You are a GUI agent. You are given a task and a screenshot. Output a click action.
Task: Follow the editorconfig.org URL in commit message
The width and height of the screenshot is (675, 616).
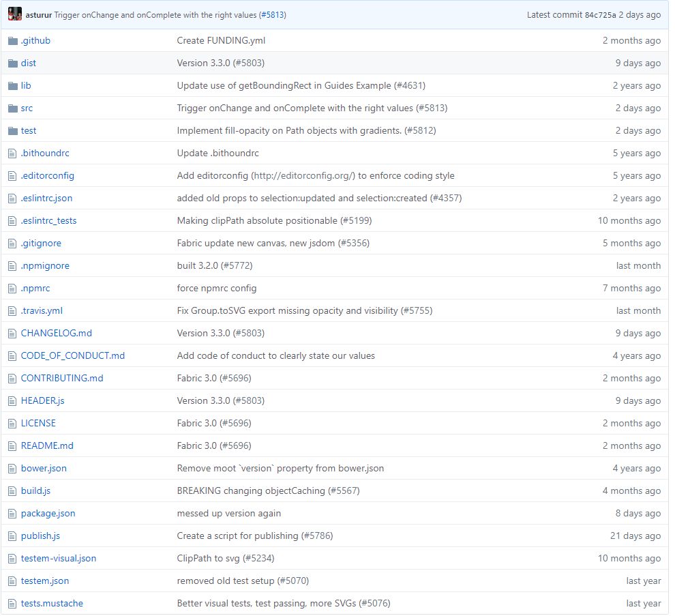click(x=304, y=176)
